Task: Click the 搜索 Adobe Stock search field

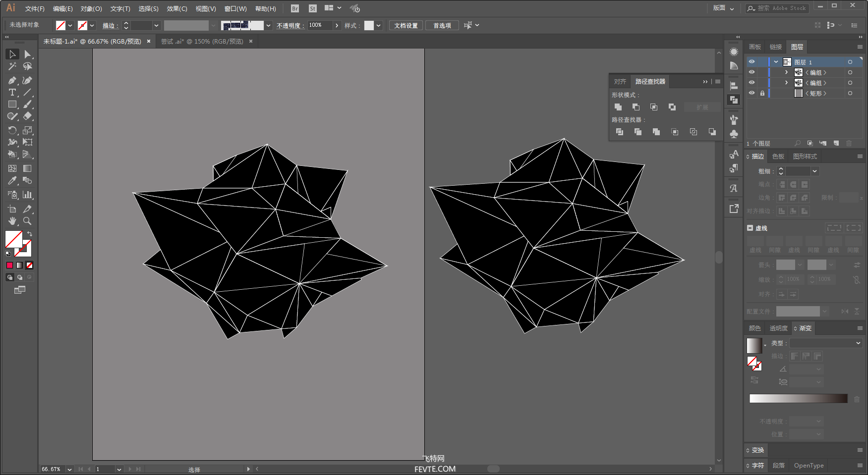Action: pyautogui.click(x=777, y=8)
